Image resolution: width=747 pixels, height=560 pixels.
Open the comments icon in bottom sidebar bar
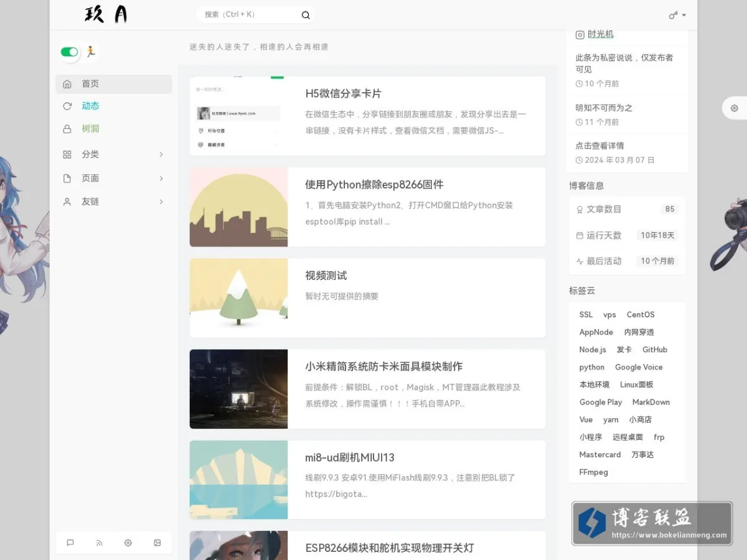70,543
